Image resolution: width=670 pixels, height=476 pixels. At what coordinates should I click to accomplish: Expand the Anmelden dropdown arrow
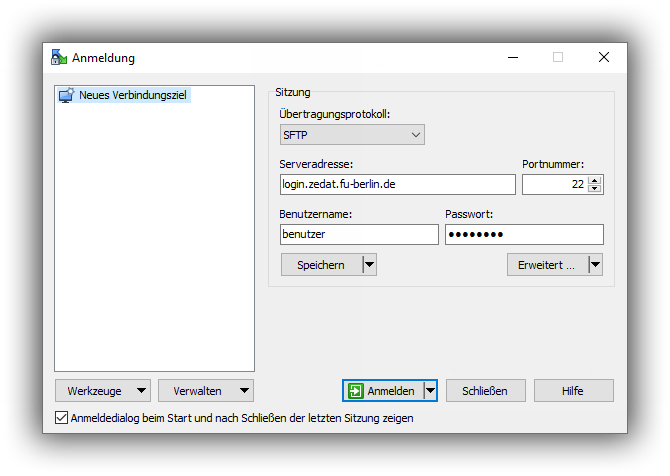(x=430, y=391)
